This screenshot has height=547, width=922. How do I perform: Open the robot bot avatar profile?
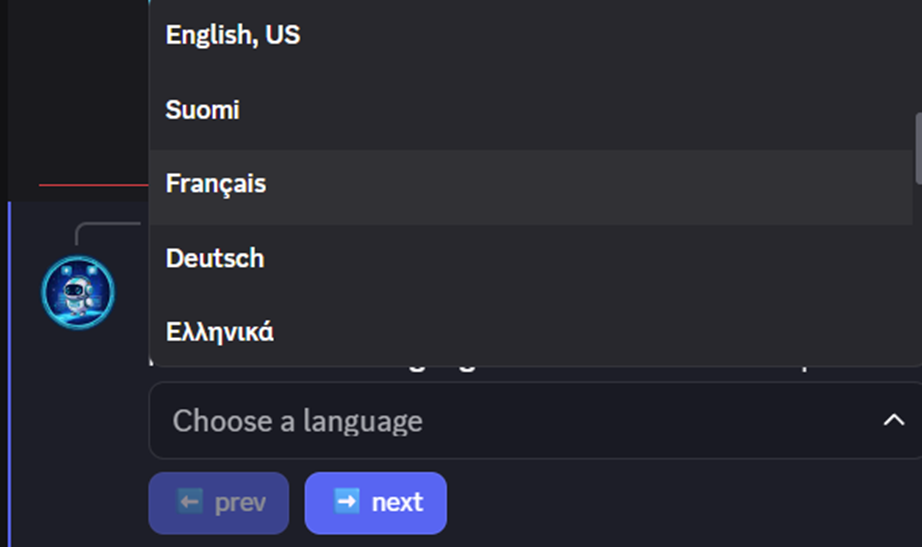click(77, 293)
